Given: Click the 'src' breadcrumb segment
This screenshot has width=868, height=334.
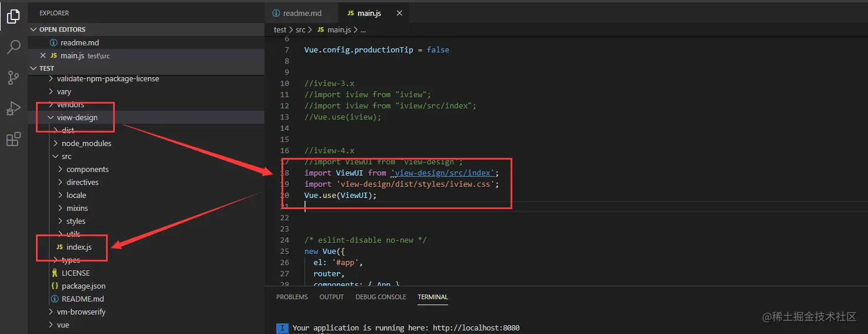Looking at the screenshot, I should [x=300, y=29].
